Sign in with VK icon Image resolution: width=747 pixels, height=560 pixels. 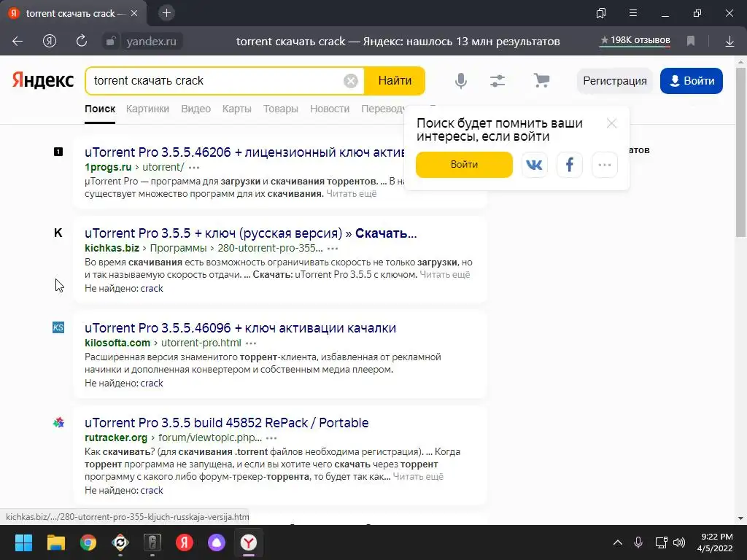tap(534, 165)
